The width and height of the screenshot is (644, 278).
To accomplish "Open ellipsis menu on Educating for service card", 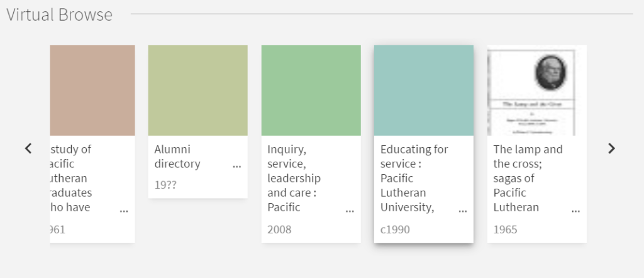I will (463, 211).
